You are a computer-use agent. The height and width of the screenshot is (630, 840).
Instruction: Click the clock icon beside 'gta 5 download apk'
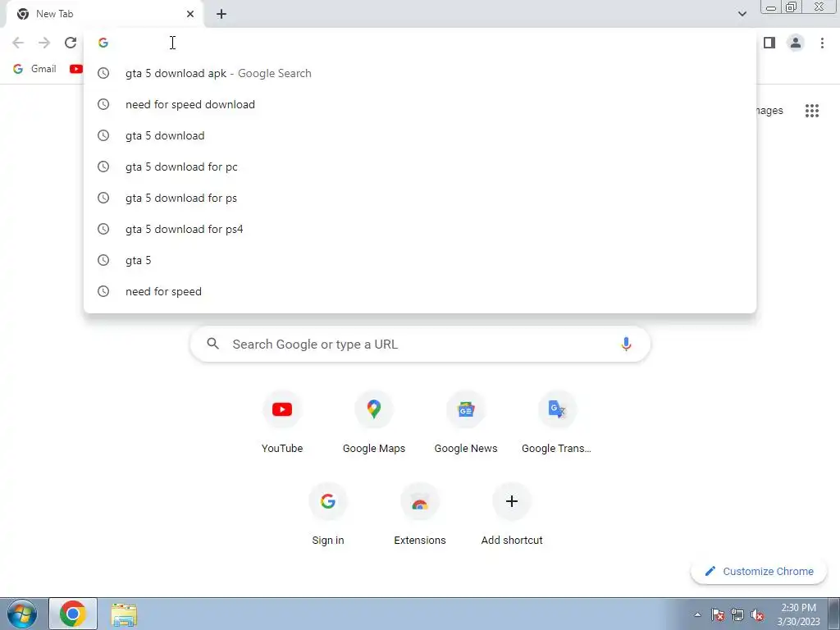(x=103, y=73)
